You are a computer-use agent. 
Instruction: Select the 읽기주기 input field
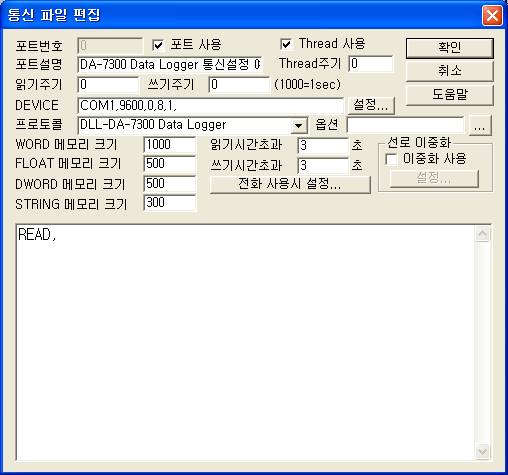pos(108,85)
